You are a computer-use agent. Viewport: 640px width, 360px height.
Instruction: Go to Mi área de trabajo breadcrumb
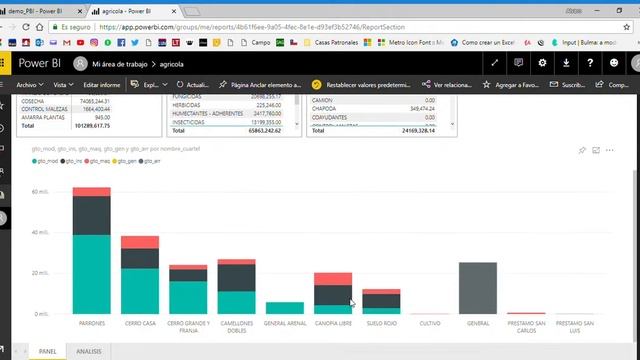120,64
